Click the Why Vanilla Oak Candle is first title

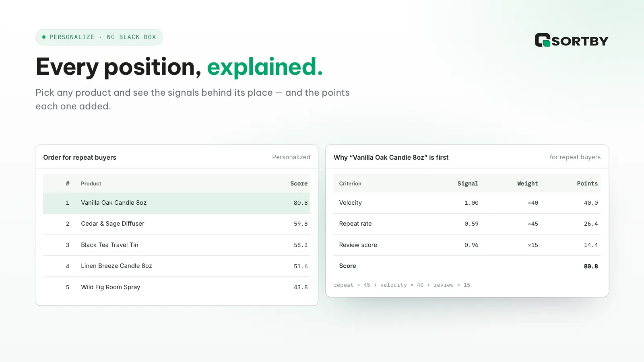[391, 157]
